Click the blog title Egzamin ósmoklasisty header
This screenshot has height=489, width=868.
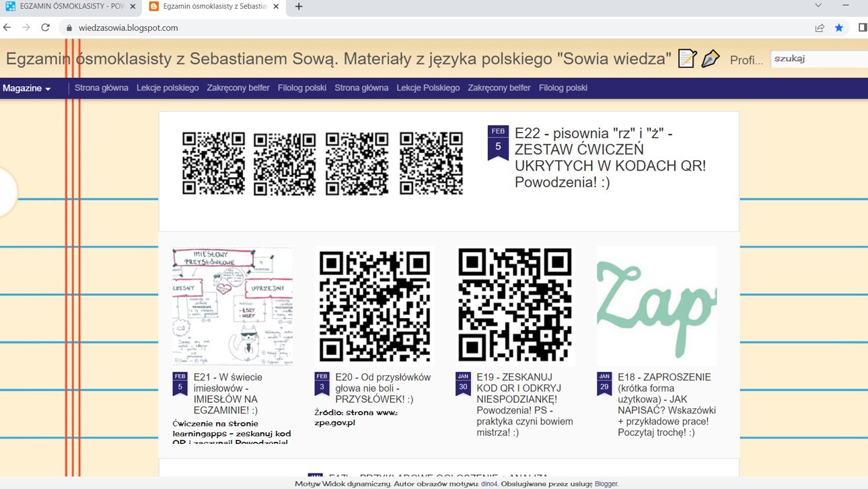click(338, 59)
